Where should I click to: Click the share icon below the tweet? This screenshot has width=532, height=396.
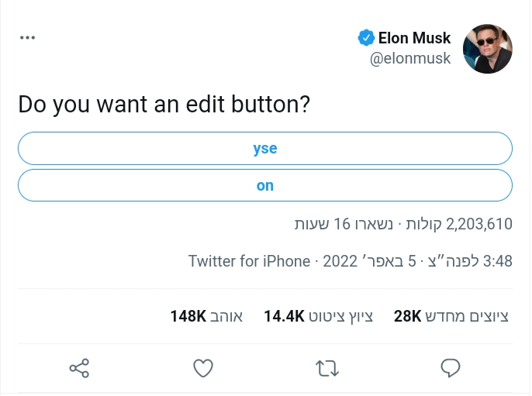79,367
